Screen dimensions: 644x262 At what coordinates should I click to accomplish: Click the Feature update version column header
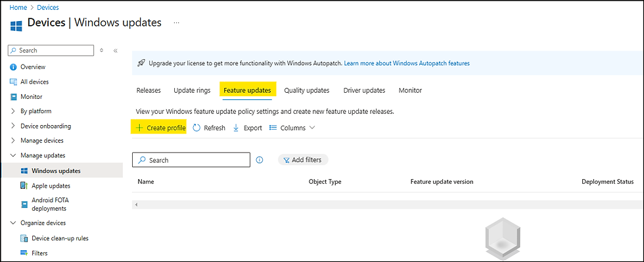(x=442, y=182)
